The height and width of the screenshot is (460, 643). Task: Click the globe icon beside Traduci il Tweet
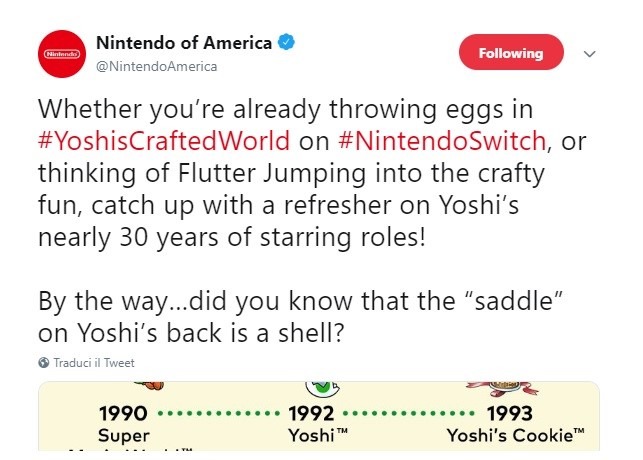point(43,363)
